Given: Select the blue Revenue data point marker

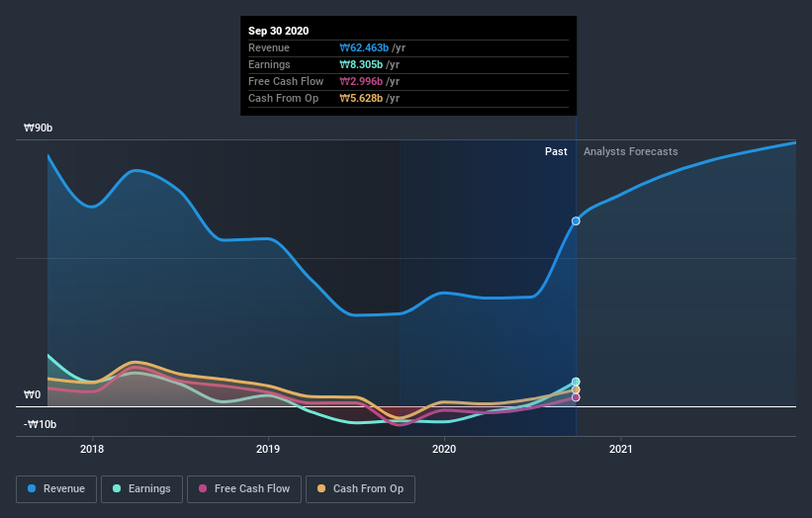Looking at the screenshot, I should [576, 221].
